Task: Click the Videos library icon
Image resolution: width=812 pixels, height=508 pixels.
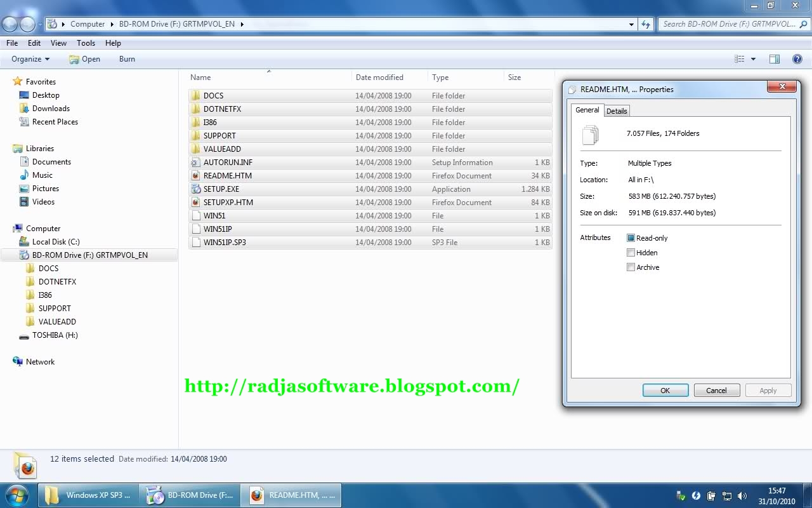Action: point(24,202)
